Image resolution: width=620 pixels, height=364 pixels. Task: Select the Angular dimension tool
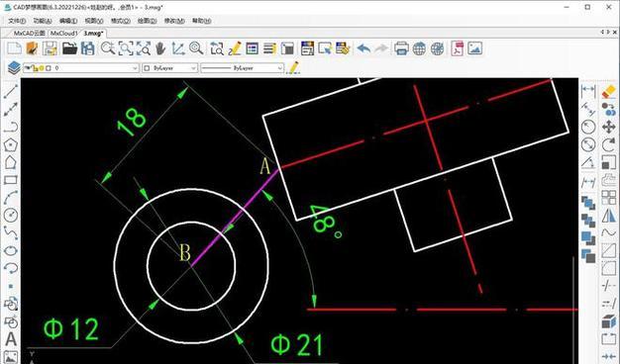tap(588, 162)
